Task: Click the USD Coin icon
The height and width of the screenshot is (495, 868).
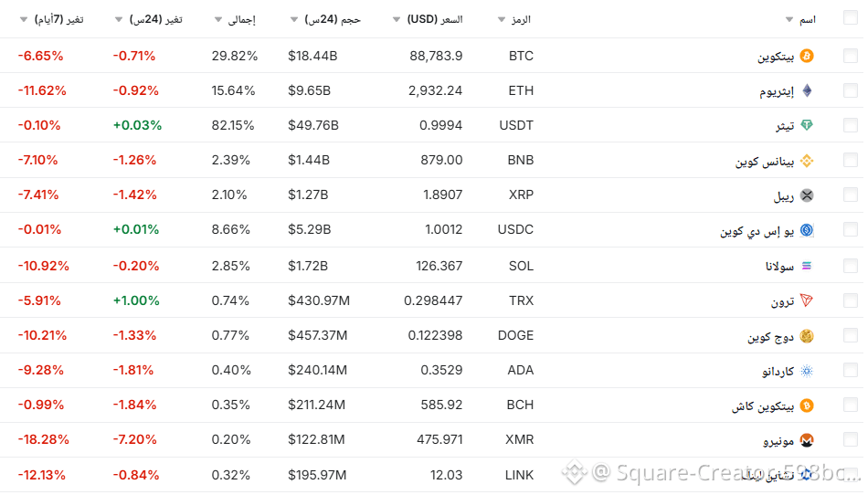Action: tap(807, 230)
